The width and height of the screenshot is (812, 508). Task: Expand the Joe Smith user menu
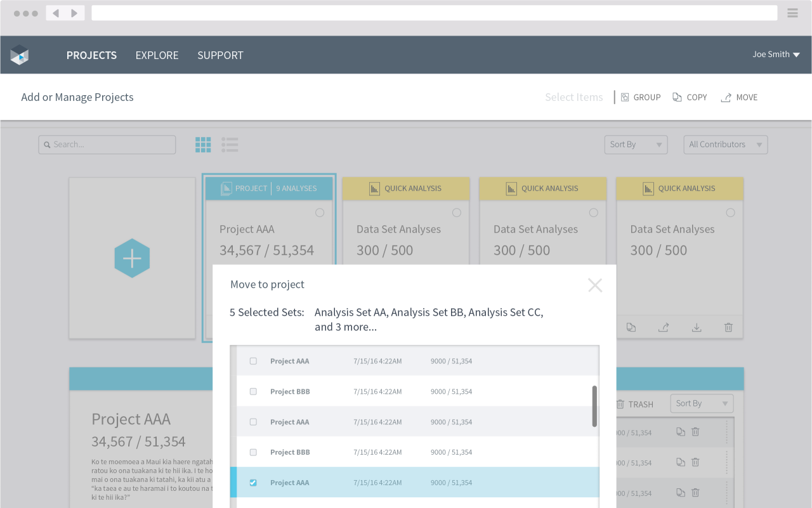click(x=776, y=55)
